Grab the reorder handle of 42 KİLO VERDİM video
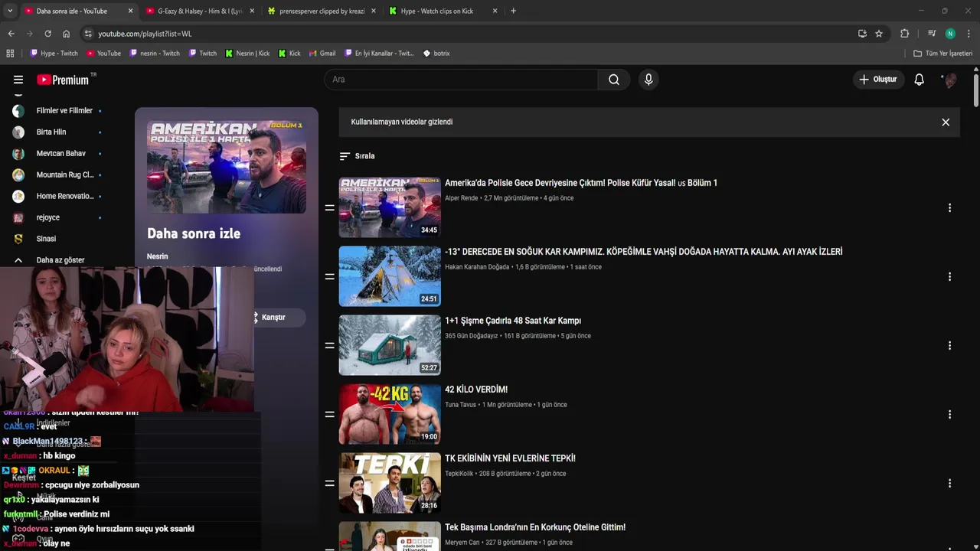This screenshot has width=980, height=551. click(329, 414)
